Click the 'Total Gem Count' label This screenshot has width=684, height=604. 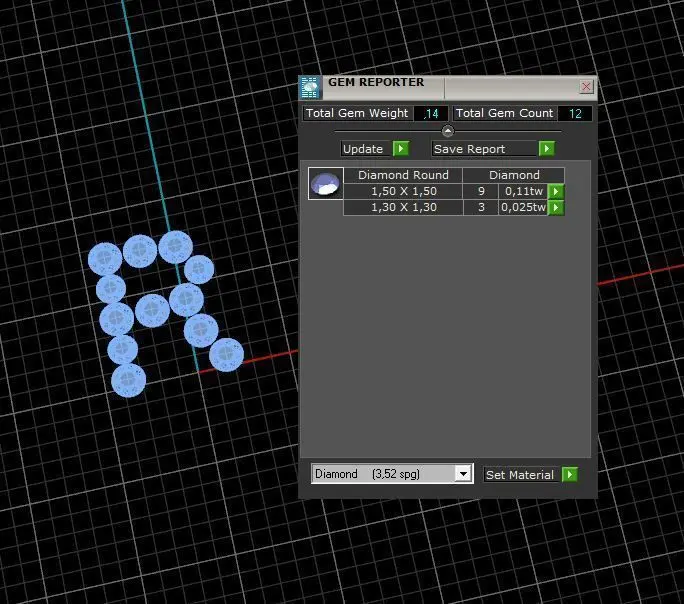[x=504, y=113]
